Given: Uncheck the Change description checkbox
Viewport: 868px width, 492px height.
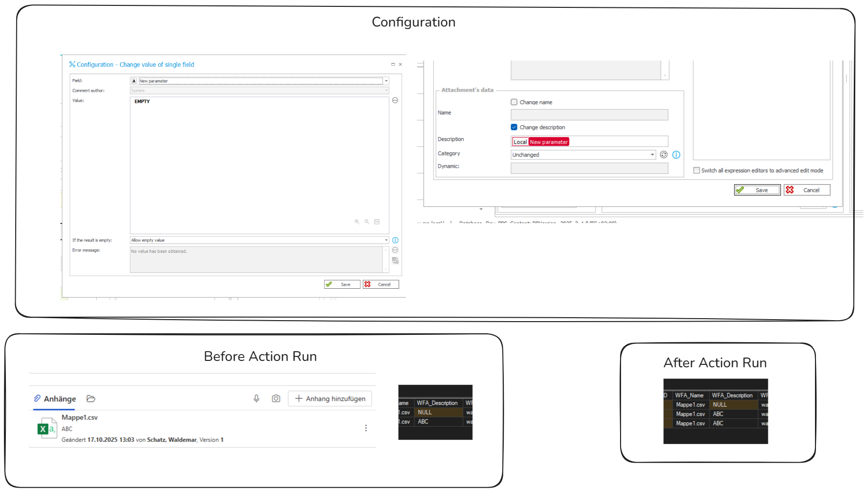Looking at the screenshot, I should (514, 127).
